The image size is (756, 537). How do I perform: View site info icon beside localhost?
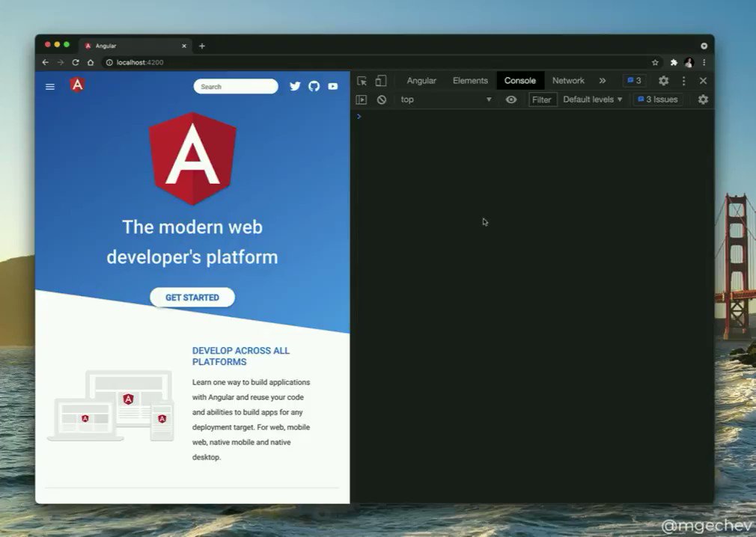[109, 62]
